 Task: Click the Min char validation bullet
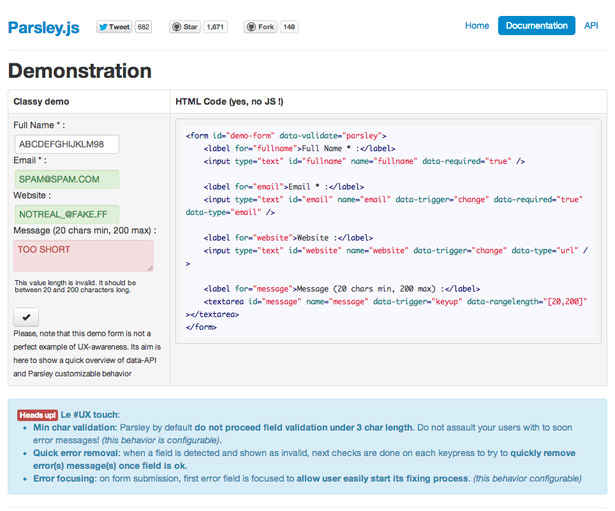302,434
